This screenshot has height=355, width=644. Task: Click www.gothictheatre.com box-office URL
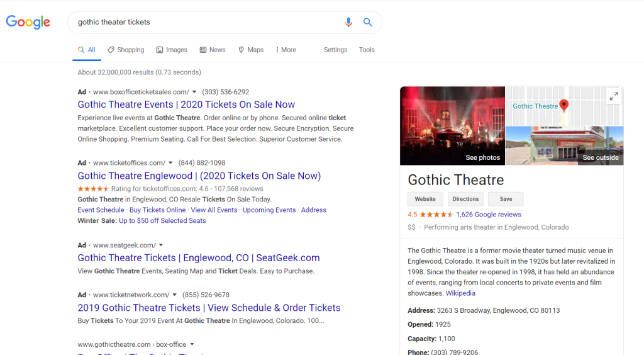(132, 344)
